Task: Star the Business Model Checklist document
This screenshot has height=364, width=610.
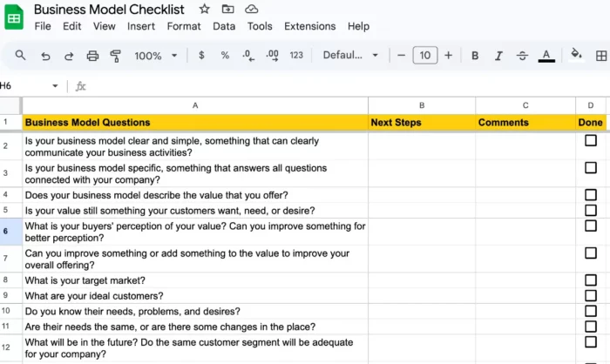Action: (x=204, y=9)
